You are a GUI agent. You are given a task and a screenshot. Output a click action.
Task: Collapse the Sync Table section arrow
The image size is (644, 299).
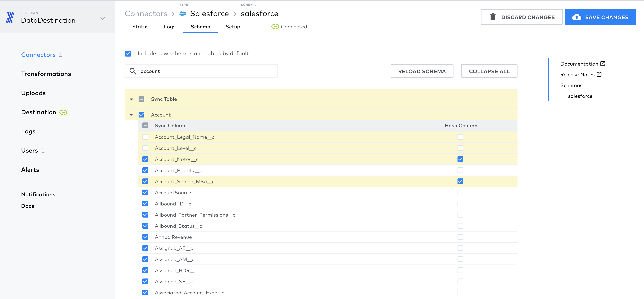click(x=131, y=99)
